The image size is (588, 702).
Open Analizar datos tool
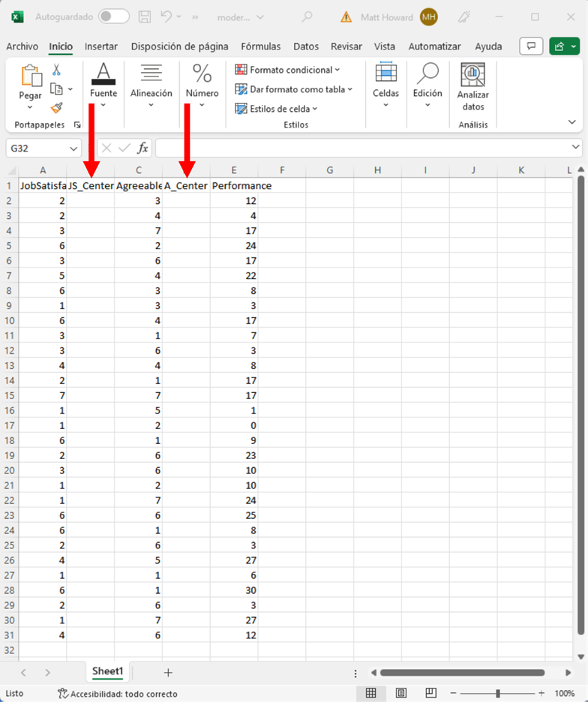pos(472,86)
